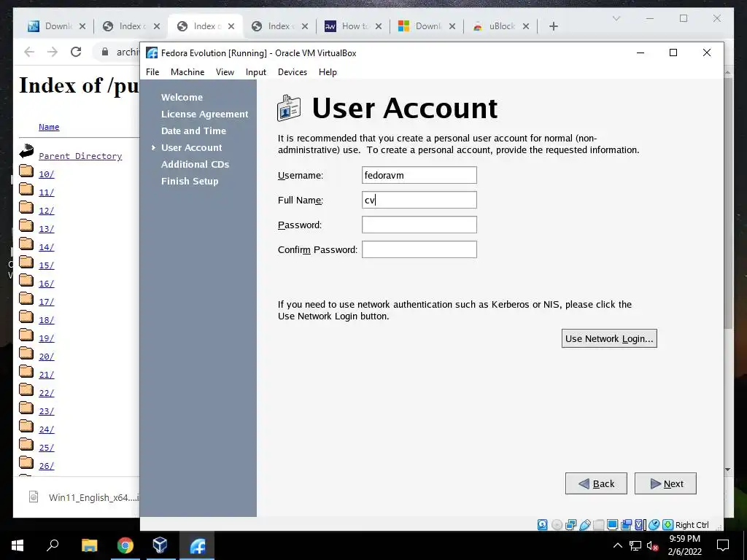
Task: Click the User Account ID badge icon
Action: click(289, 108)
